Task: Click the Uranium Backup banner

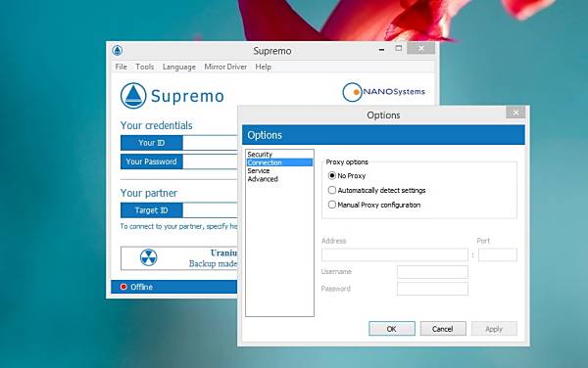Action: (x=179, y=258)
